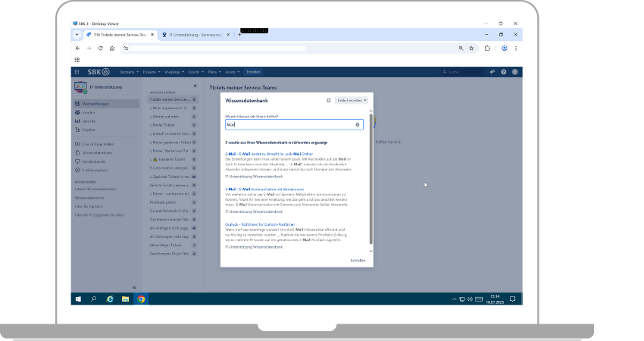Click the knowledge base search input field
The image size is (644, 341).
pos(288,124)
